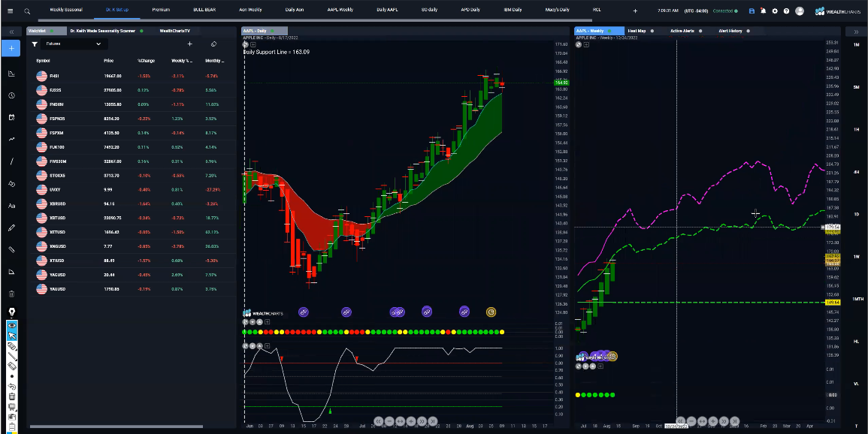Click the undo arrow in annotation toolbar

[x=11, y=387]
